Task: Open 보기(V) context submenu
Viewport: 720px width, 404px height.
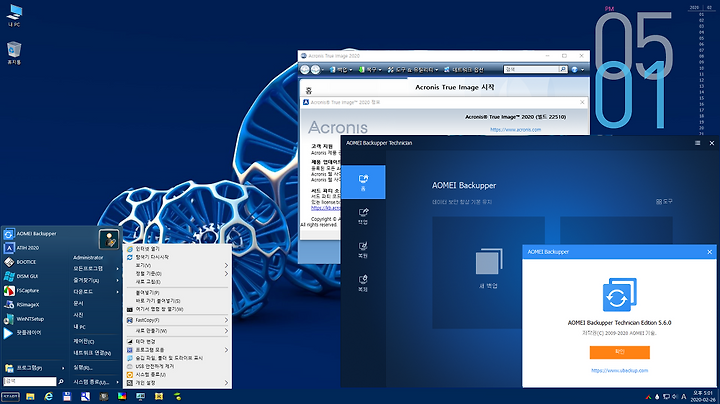Action: click(x=177, y=265)
